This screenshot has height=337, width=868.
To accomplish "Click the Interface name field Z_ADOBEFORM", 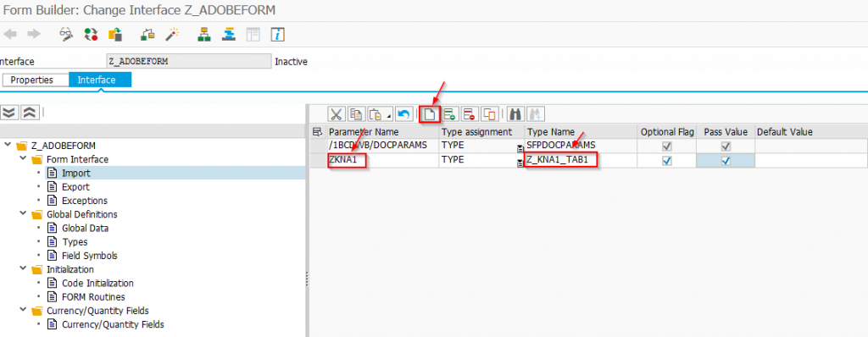I will click(x=189, y=62).
